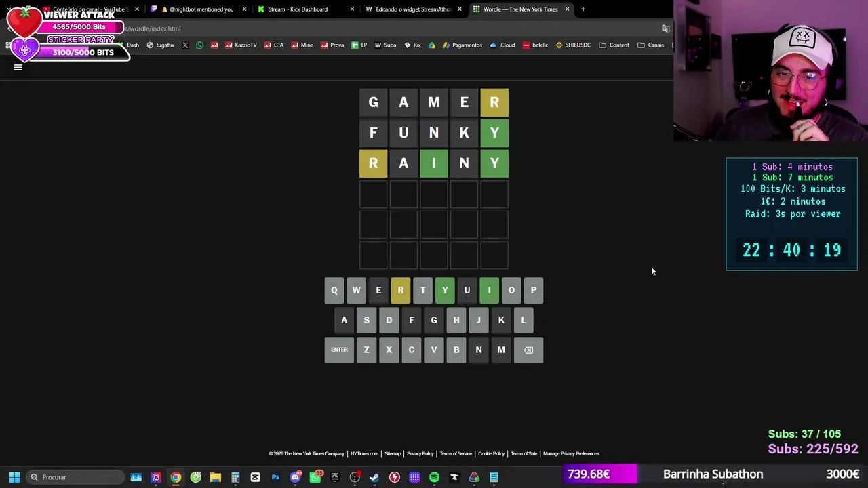Open Photoshop from the taskbar
This screenshot has height=488, width=868.
(275, 477)
